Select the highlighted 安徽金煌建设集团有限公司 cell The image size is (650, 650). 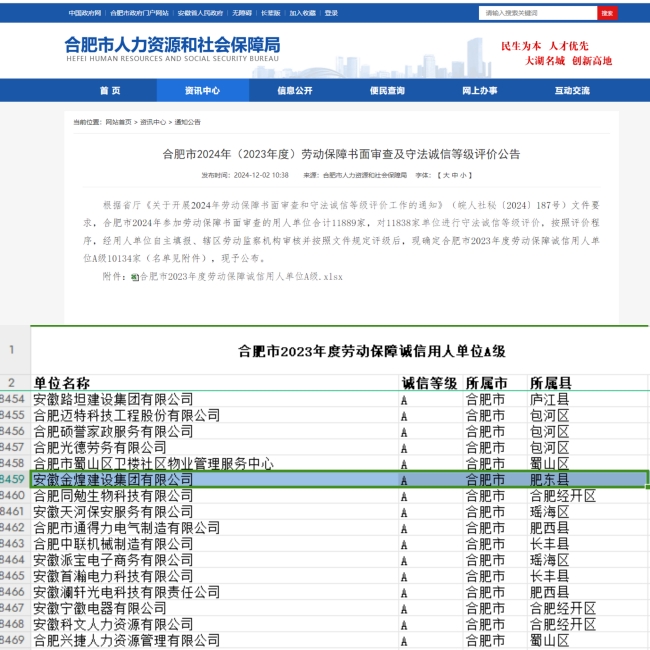[113, 480]
